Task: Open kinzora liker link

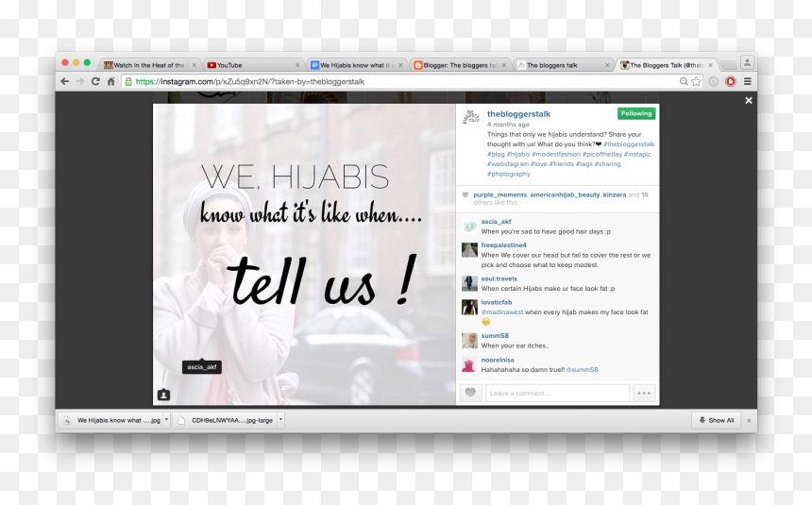Action: [614, 194]
